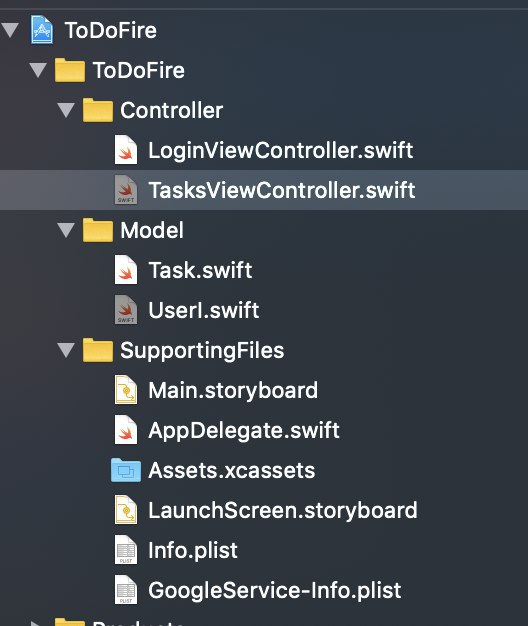Select AppDelegate.swift file

point(244,430)
